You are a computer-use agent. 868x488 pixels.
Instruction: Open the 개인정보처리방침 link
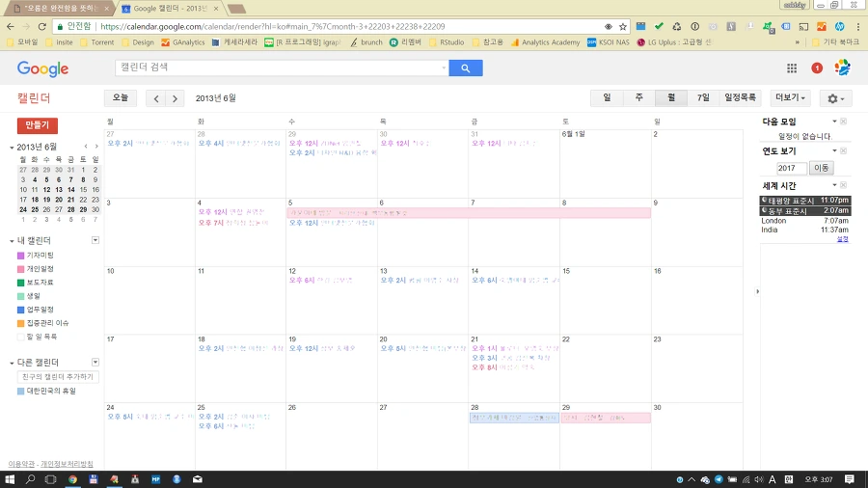67,464
